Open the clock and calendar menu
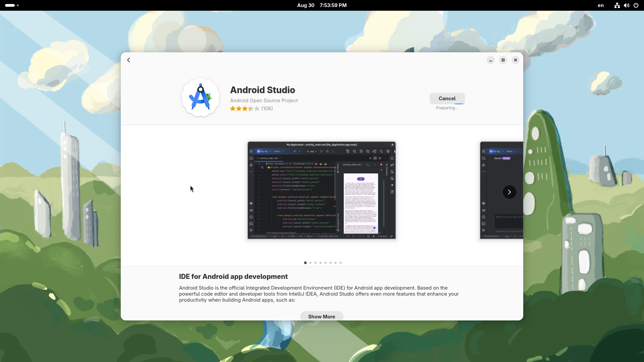 [322, 5]
